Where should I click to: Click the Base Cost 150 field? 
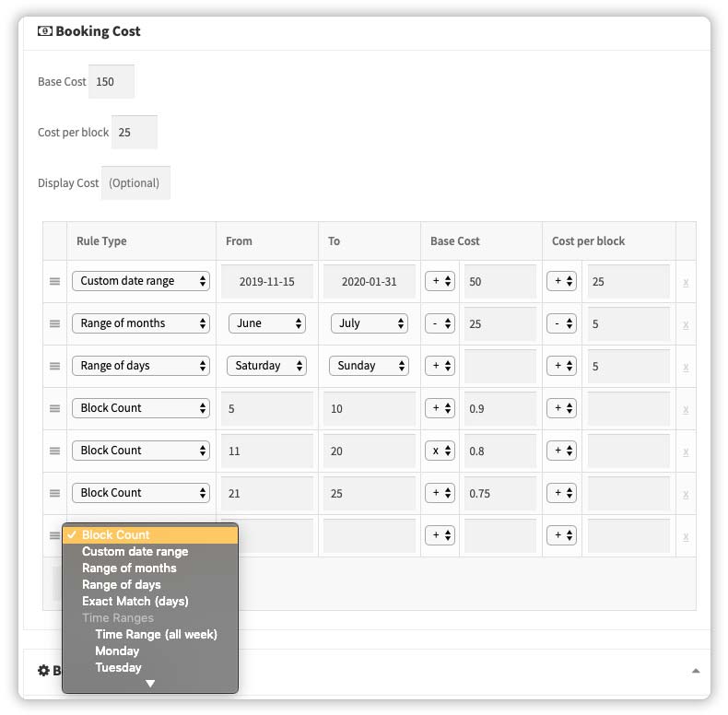pyautogui.click(x=112, y=81)
